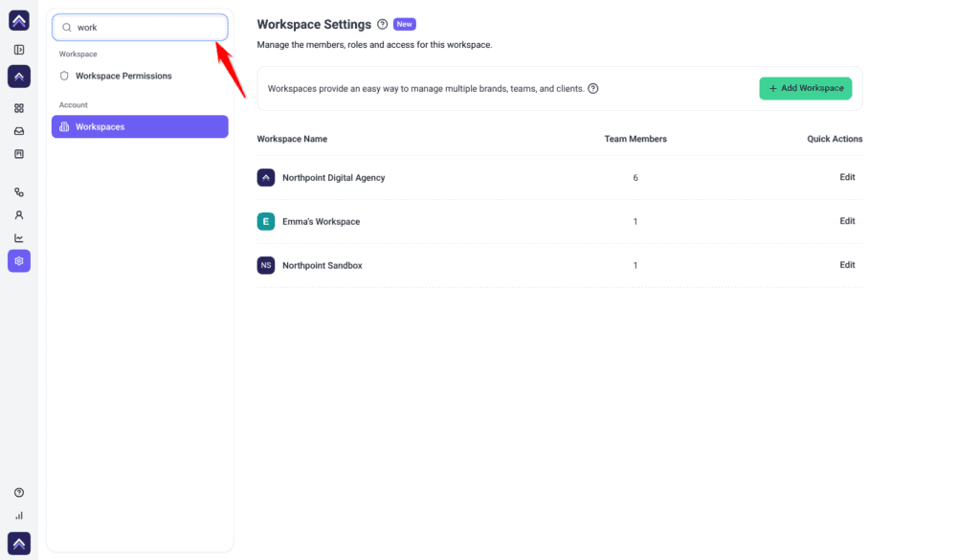The image size is (980, 560).
Task: Click the team member count 6
Action: 635,177
